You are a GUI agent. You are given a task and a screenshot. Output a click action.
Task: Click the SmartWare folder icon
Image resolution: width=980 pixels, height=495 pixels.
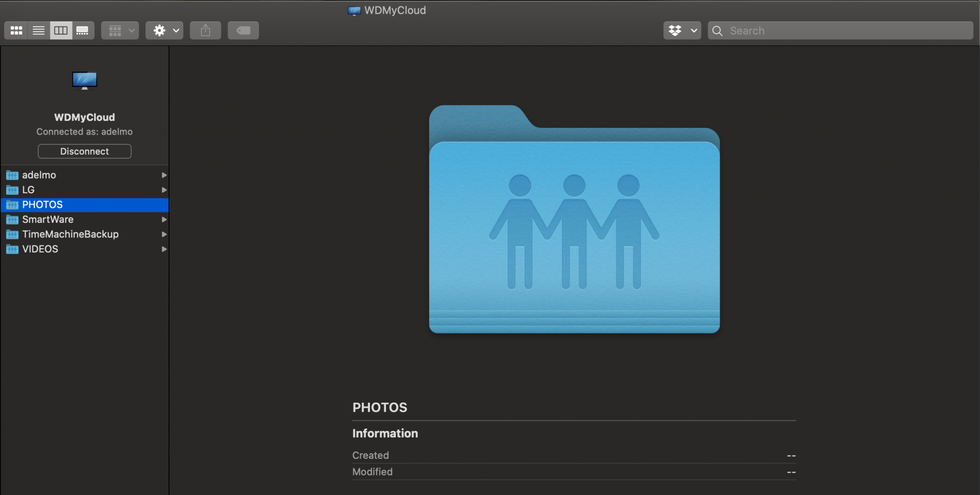tap(12, 219)
